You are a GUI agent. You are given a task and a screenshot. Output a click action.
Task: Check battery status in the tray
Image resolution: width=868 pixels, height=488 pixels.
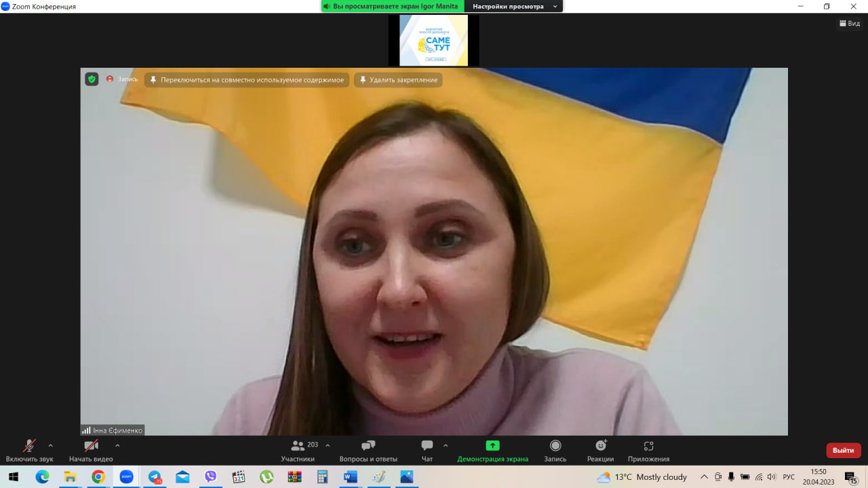click(x=745, y=477)
